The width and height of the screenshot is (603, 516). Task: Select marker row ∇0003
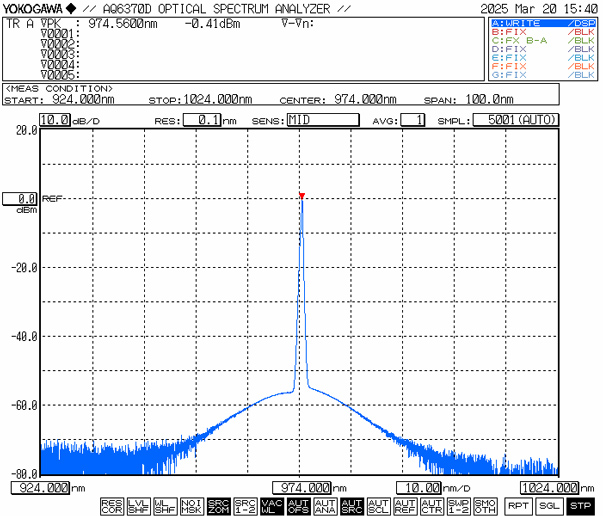click(60, 54)
